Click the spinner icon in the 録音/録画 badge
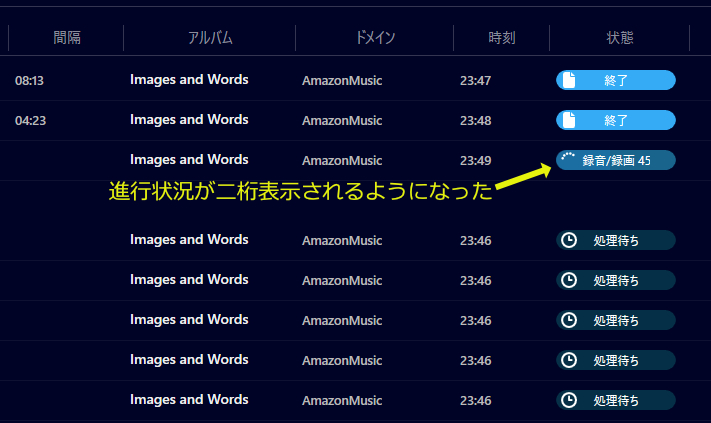The width and height of the screenshot is (711, 423). (x=568, y=160)
